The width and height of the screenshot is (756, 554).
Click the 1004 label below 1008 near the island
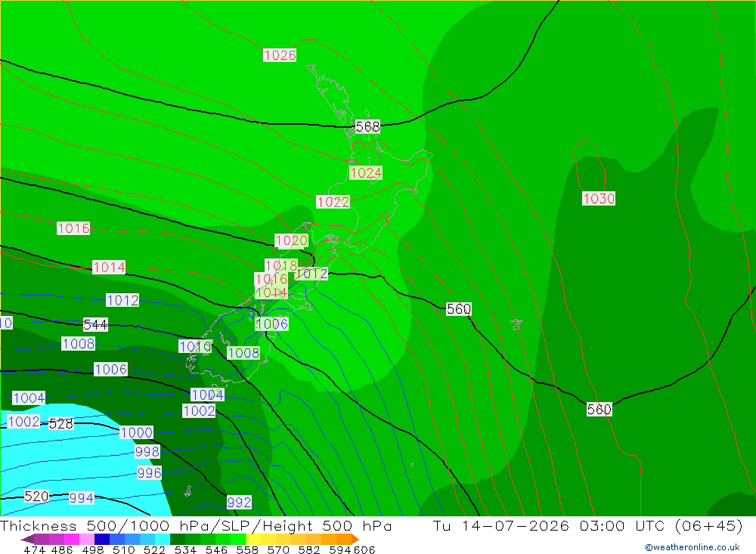point(207,395)
